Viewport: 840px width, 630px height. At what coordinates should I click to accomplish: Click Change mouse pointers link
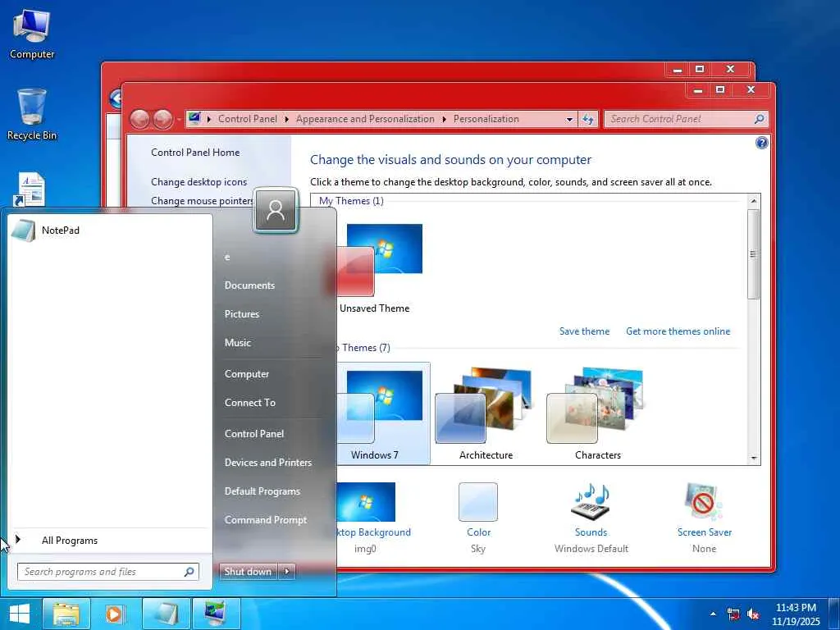tap(202, 200)
